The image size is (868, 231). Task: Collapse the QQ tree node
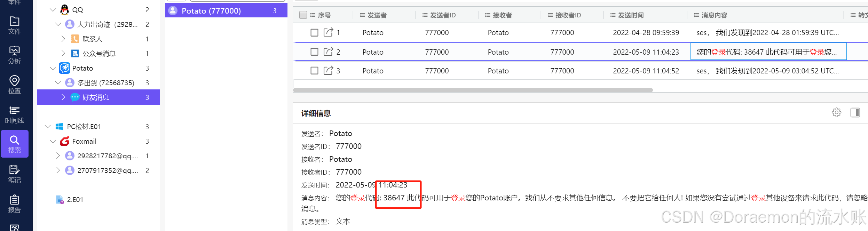coord(53,10)
